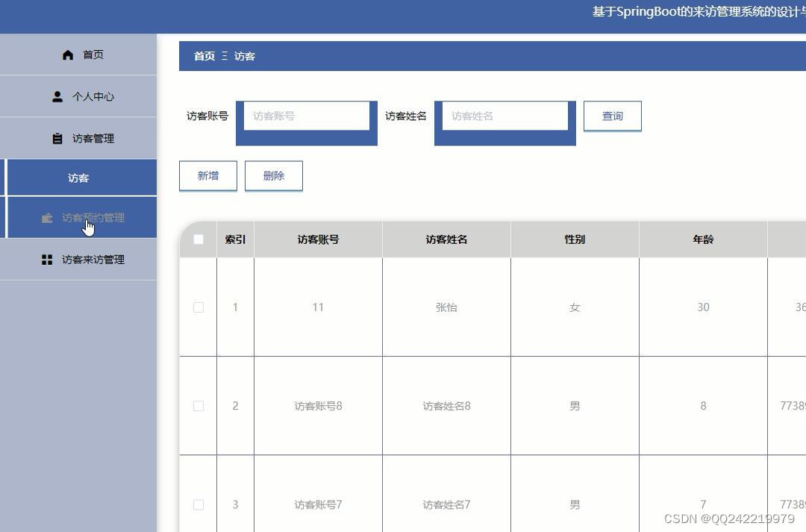Check the row checkbox for 张怡
Viewport: 806px width, 532px height.
click(x=198, y=307)
